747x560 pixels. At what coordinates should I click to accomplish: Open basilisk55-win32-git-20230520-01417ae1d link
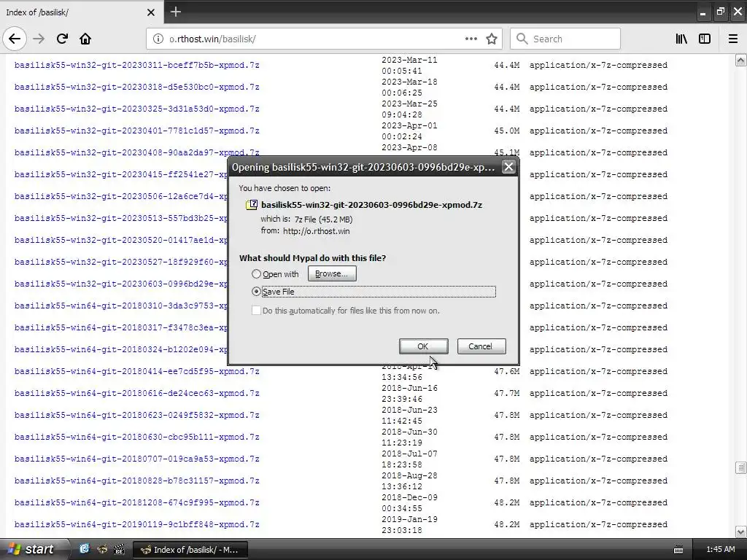pyautogui.click(x=121, y=241)
